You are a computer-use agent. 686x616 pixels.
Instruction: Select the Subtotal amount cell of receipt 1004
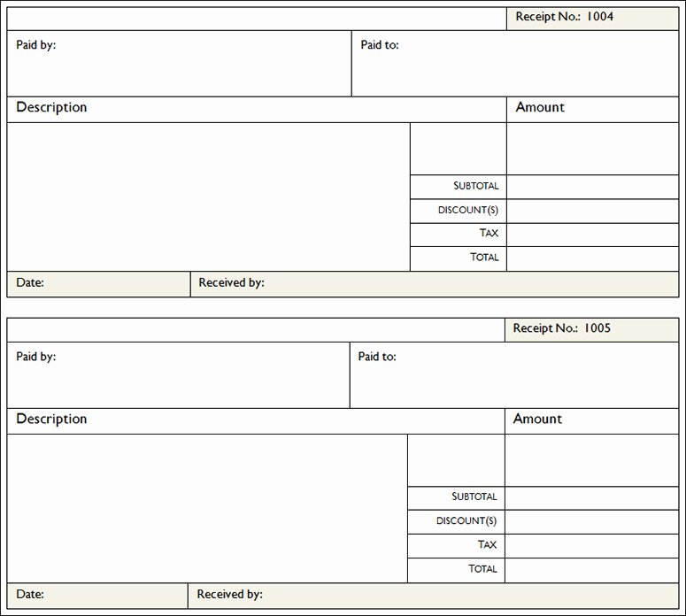(x=592, y=188)
